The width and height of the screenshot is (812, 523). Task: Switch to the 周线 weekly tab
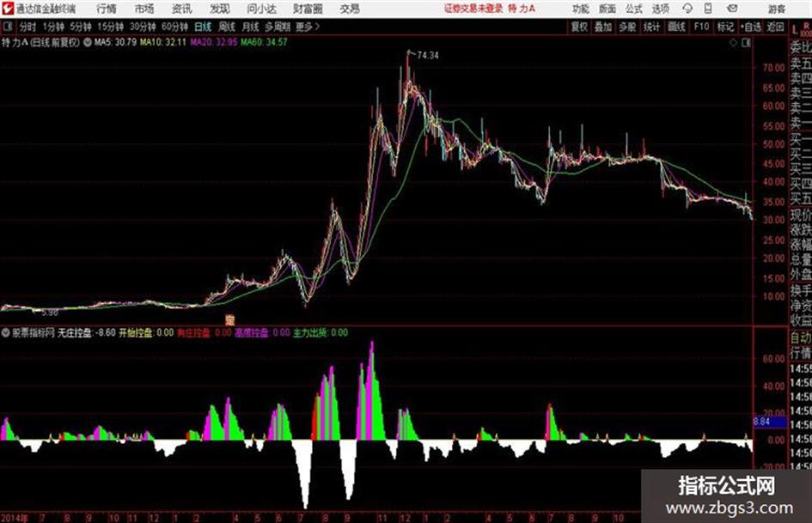coord(227,27)
